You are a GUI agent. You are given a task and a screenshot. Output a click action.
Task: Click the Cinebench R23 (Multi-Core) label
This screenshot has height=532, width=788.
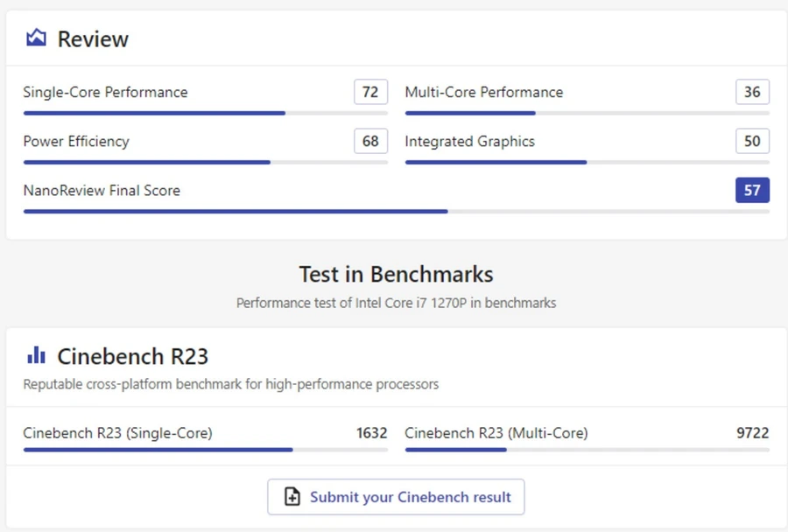(496, 433)
